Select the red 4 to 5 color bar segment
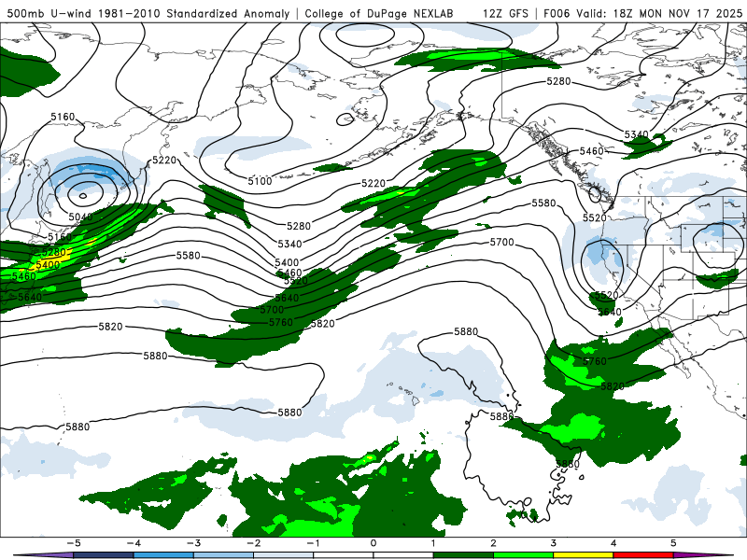Screen dimensions: 747x560 (643, 555)
